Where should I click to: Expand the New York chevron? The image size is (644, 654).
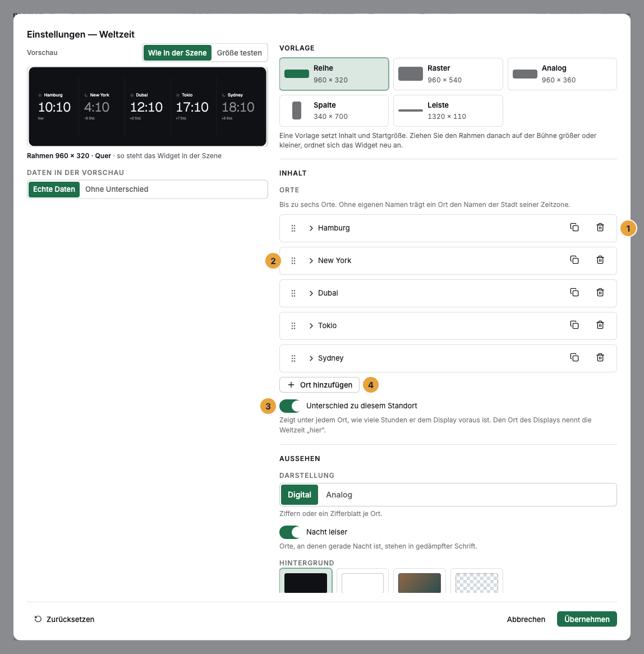pos(311,261)
